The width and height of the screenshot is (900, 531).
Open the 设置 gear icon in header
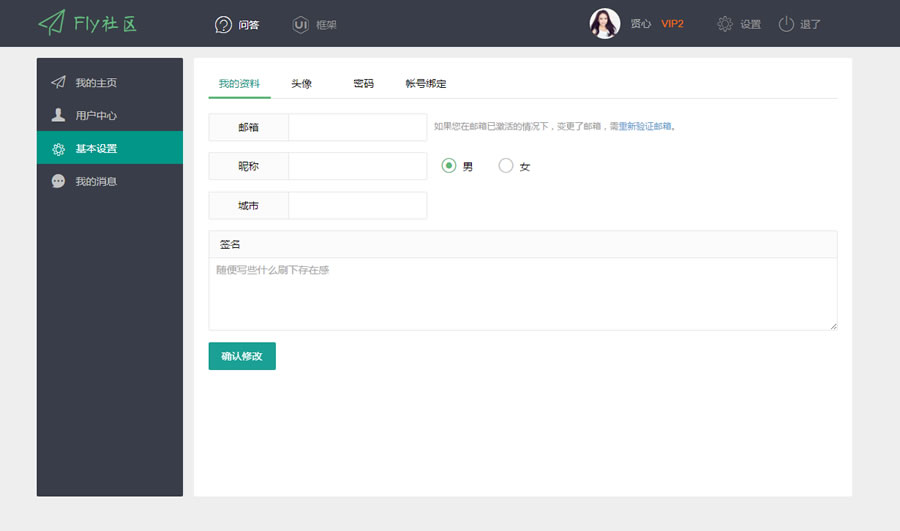click(725, 24)
